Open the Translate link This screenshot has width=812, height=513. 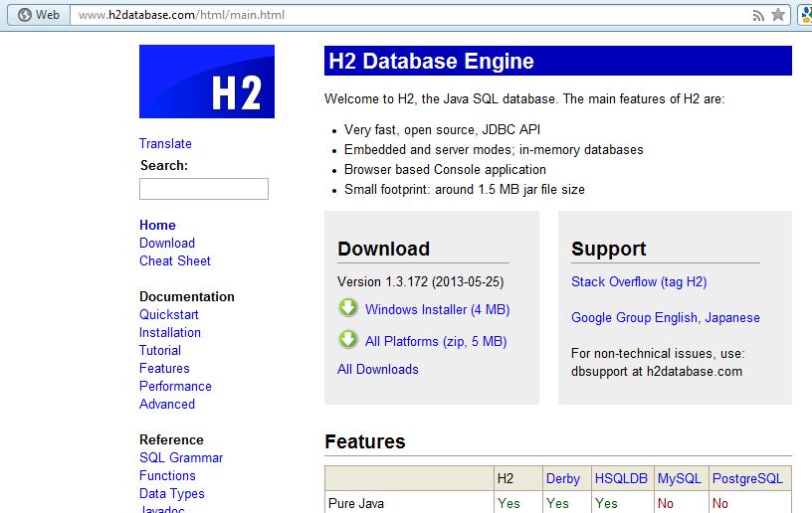[x=165, y=143]
